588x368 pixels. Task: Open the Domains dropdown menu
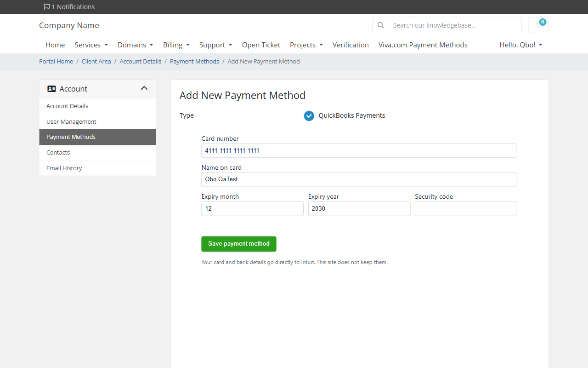point(136,45)
